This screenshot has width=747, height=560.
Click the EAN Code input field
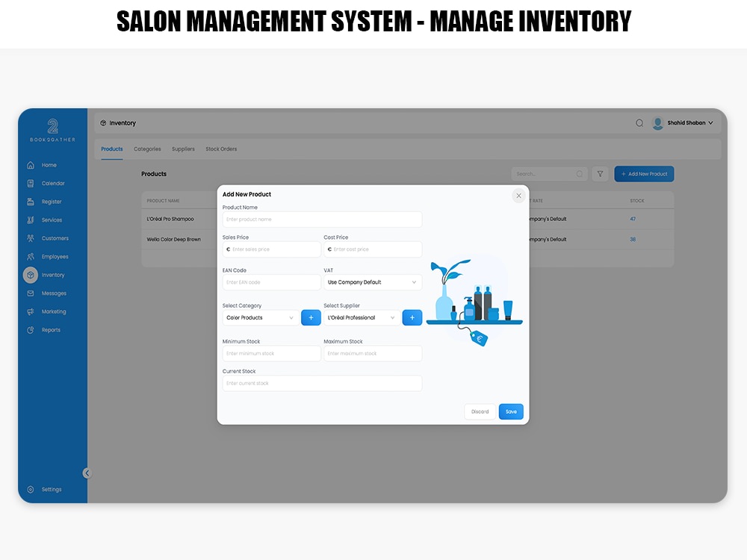click(272, 282)
